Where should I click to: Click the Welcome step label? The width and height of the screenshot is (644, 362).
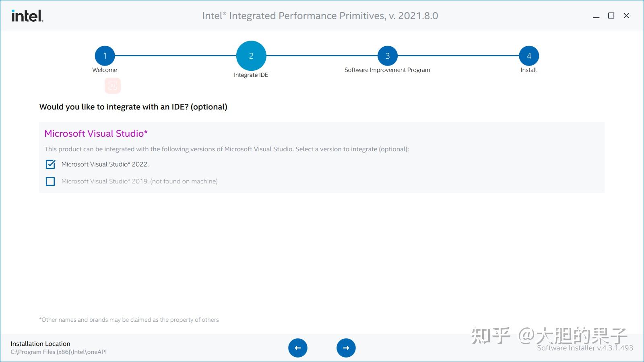click(x=105, y=70)
